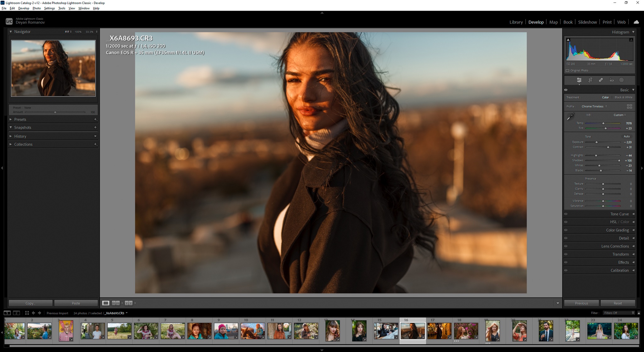Pick the White Balance eyedropper tool
644x352 pixels.
pyautogui.click(x=570, y=117)
